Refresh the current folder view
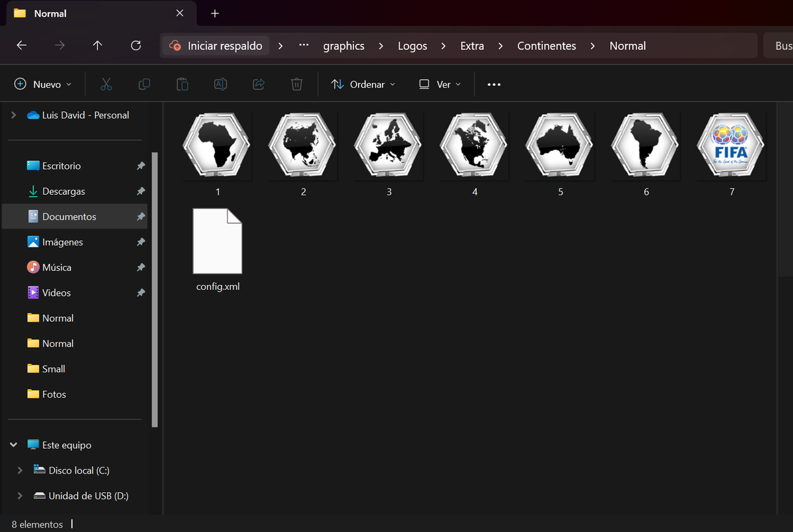Viewport: 793px width, 532px height. pyautogui.click(x=136, y=45)
